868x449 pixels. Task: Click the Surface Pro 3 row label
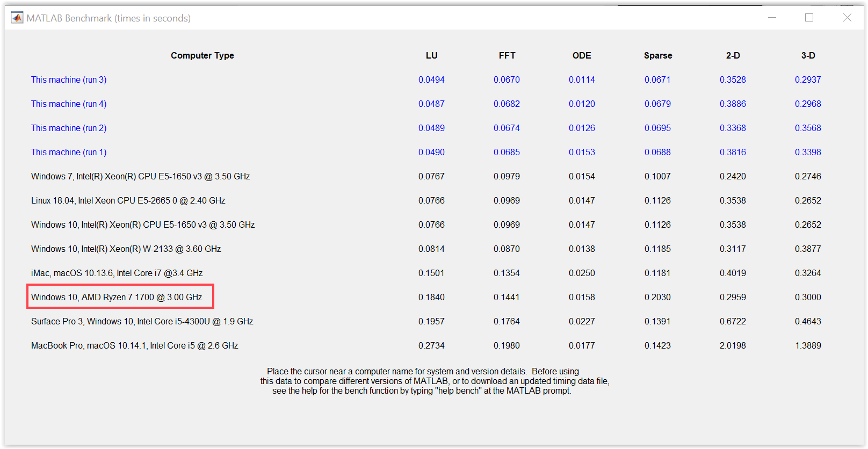[x=142, y=321]
